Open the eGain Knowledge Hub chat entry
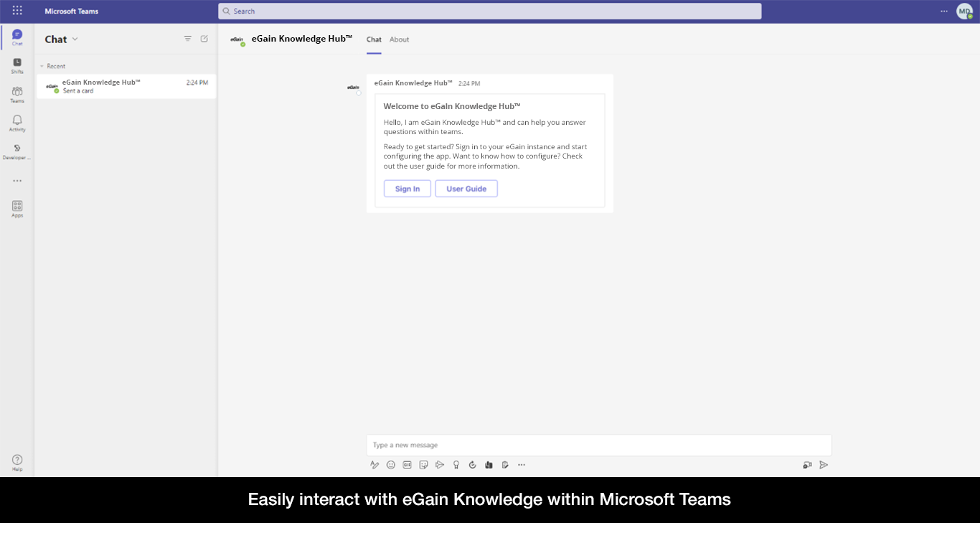980x551 pixels. [x=126, y=86]
